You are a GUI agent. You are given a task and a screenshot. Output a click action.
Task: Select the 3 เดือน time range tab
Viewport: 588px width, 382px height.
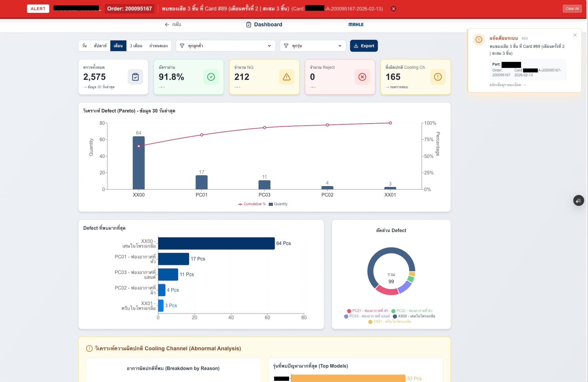(136, 46)
